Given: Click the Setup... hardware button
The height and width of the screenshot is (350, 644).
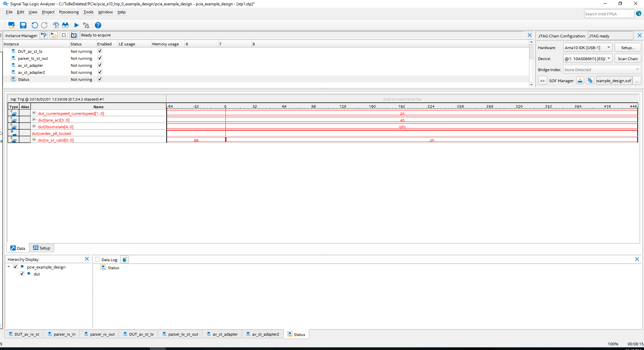Looking at the screenshot, I should [628, 47].
